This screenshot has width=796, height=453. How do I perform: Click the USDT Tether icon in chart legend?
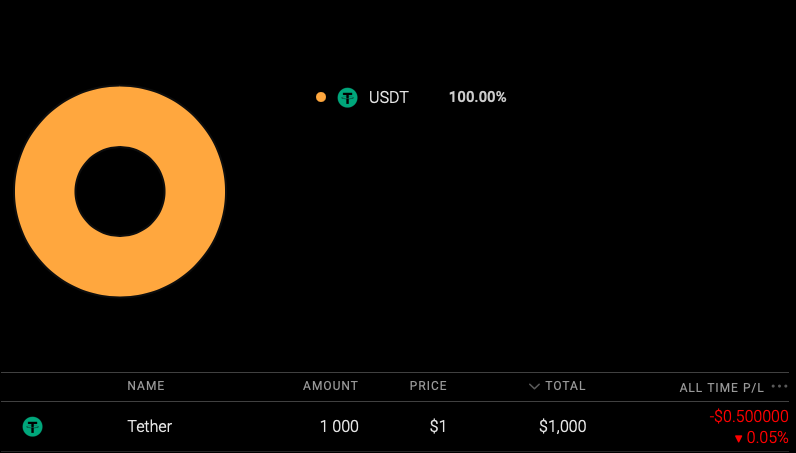click(347, 97)
